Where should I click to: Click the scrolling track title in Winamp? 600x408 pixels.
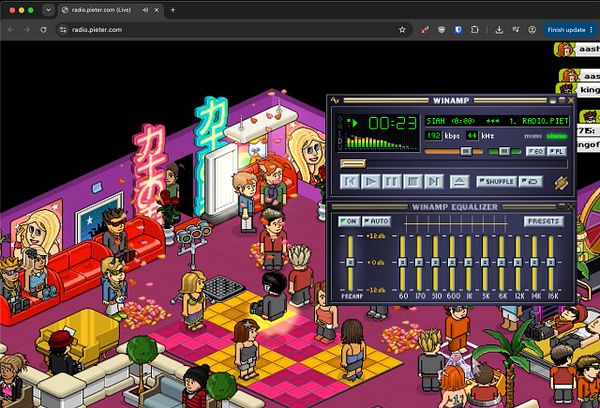(x=497, y=121)
